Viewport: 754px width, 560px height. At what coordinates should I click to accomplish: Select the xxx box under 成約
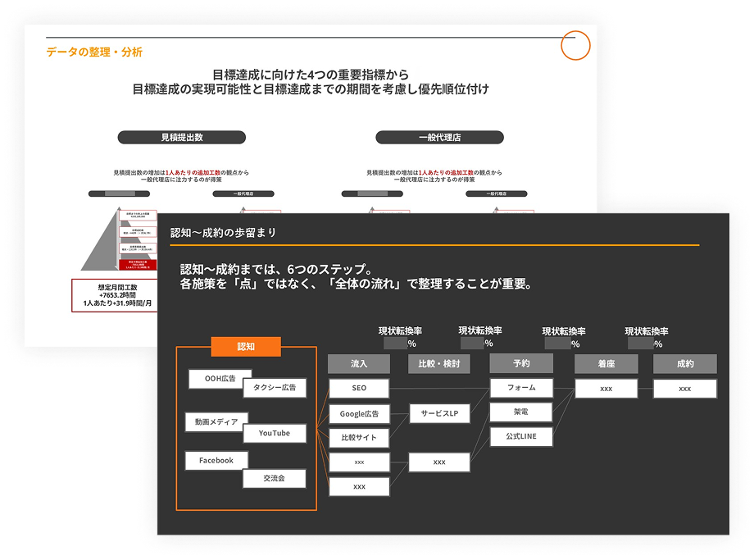[685, 389]
